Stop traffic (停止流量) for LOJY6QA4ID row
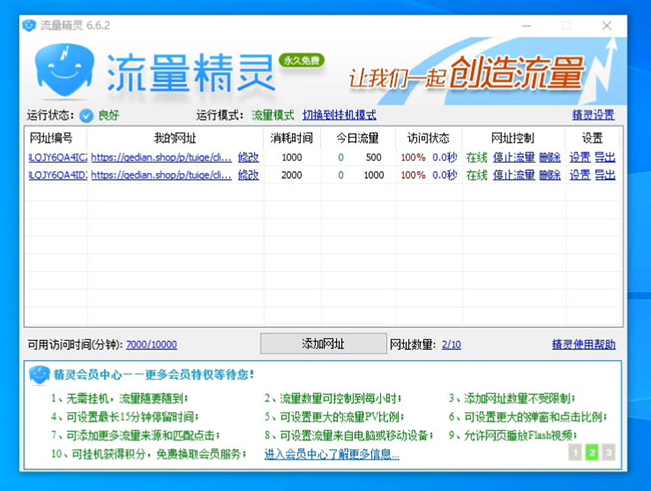651x491 pixels. pos(514,175)
